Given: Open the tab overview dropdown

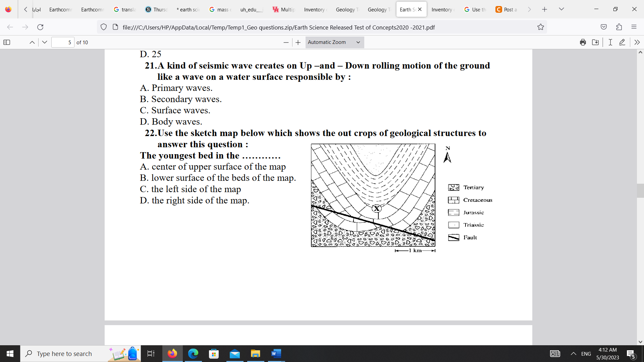Looking at the screenshot, I should pos(561,9).
